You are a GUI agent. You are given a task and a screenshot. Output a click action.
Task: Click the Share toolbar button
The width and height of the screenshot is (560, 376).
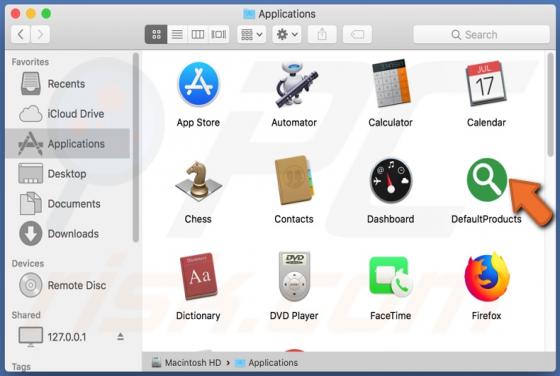pyautogui.click(x=322, y=34)
